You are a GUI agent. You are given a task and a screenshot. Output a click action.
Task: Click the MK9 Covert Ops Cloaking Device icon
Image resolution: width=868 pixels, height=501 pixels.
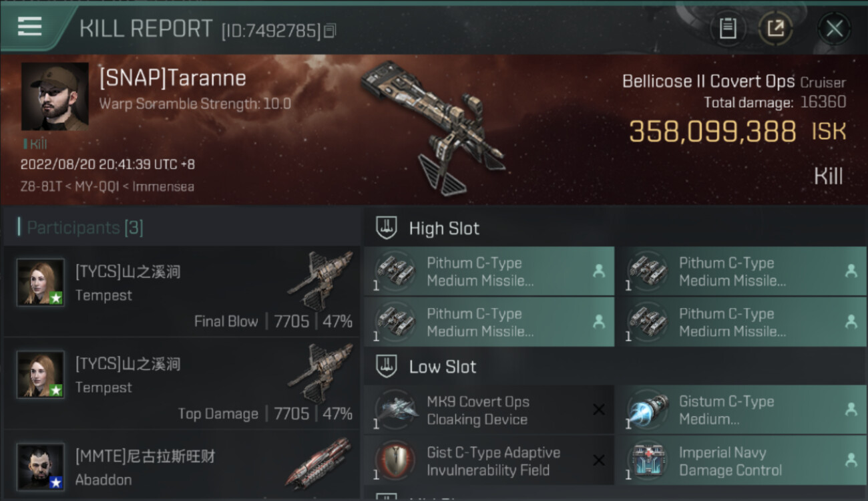tap(397, 410)
